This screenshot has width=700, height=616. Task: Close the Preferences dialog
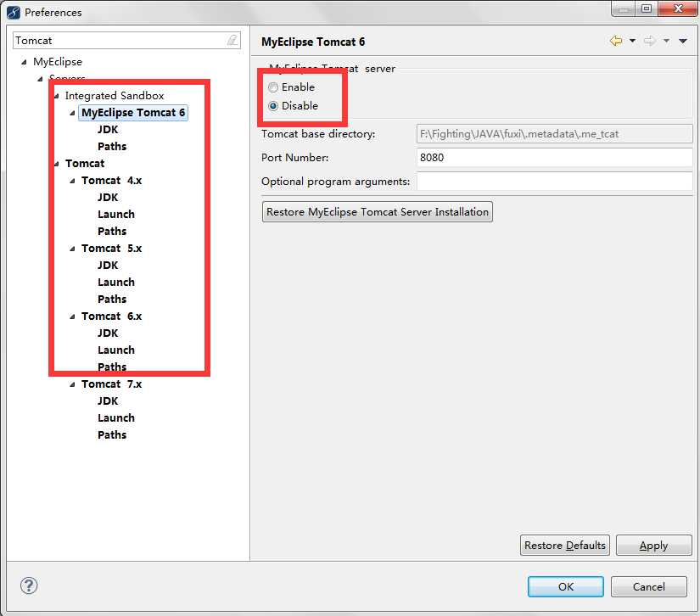(678, 8)
